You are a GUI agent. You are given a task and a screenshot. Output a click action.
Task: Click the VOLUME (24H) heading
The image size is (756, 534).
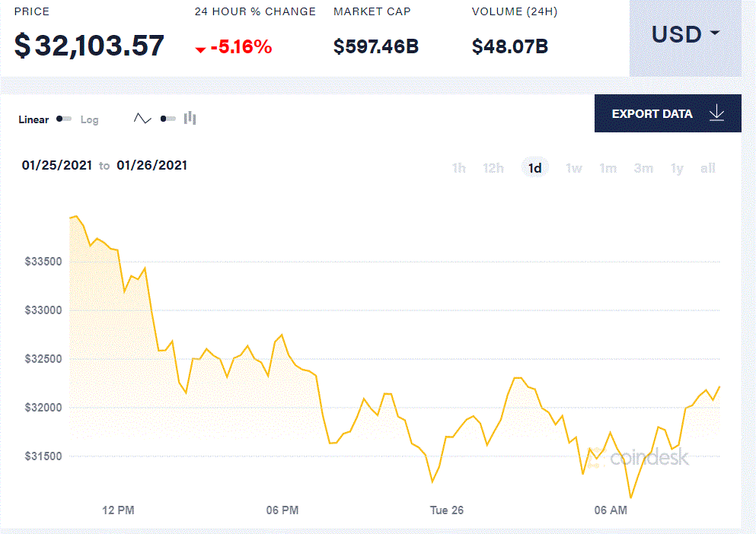[515, 11]
